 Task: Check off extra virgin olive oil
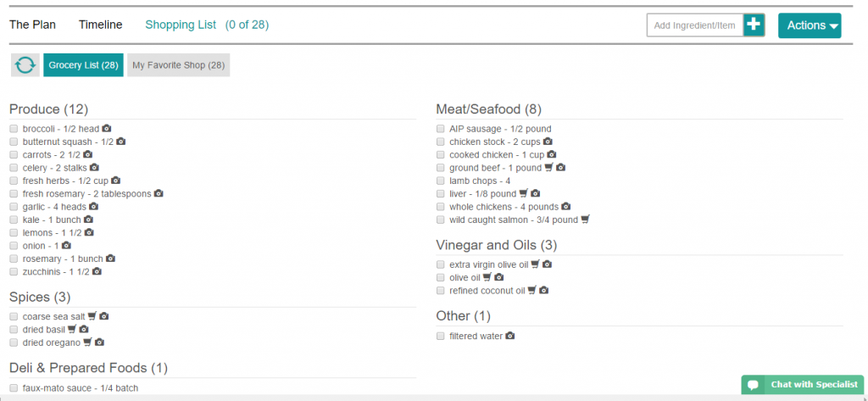(441, 265)
